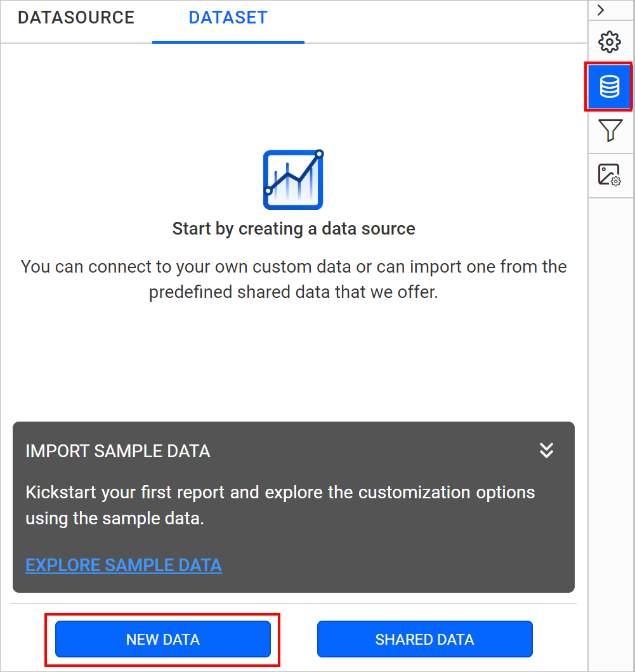Select the DATASET tab
This screenshot has height=672, width=635.
228,18
